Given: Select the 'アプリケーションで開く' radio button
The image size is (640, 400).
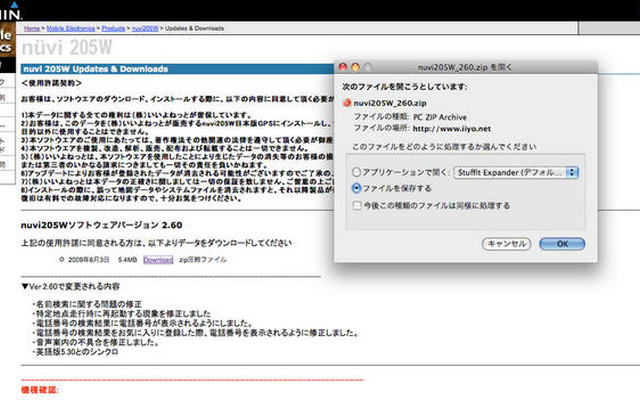Looking at the screenshot, I should (x=356, y=172).
